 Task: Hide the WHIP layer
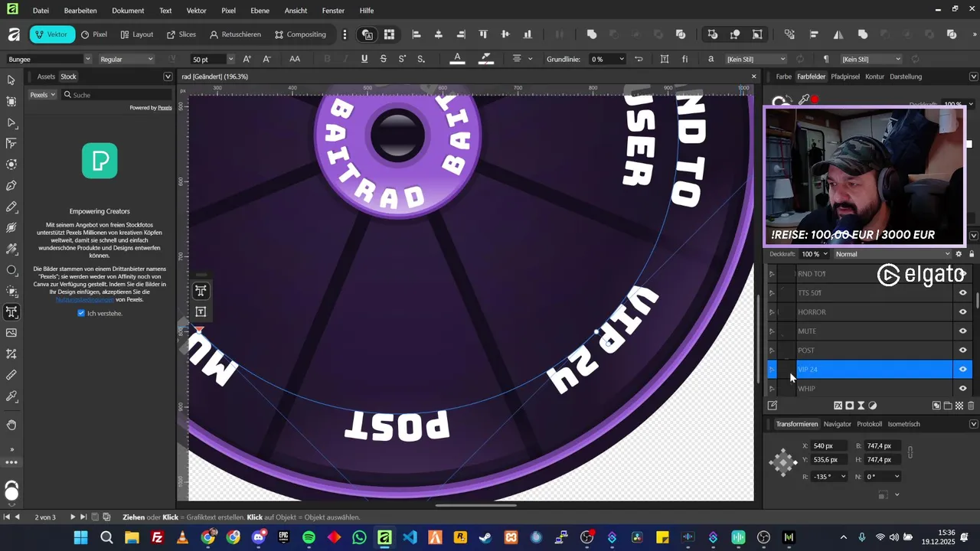pos(963,388)
